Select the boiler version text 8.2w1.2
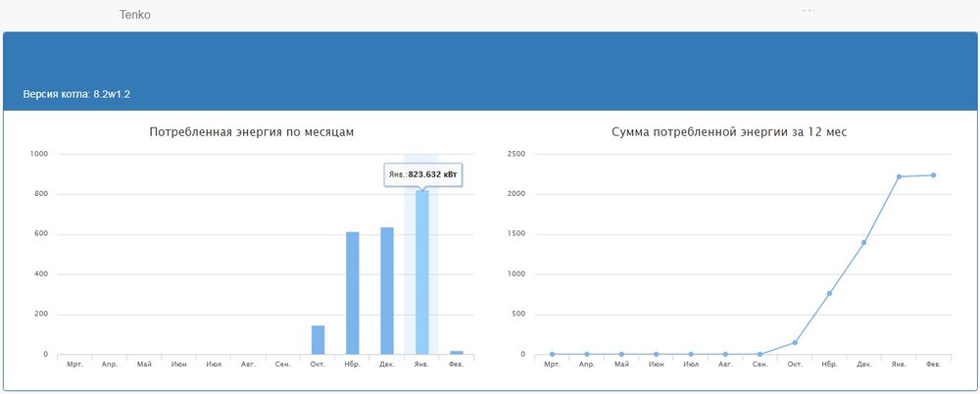The width and height of the screenshot is (980, 394). (x=112, y=95)
